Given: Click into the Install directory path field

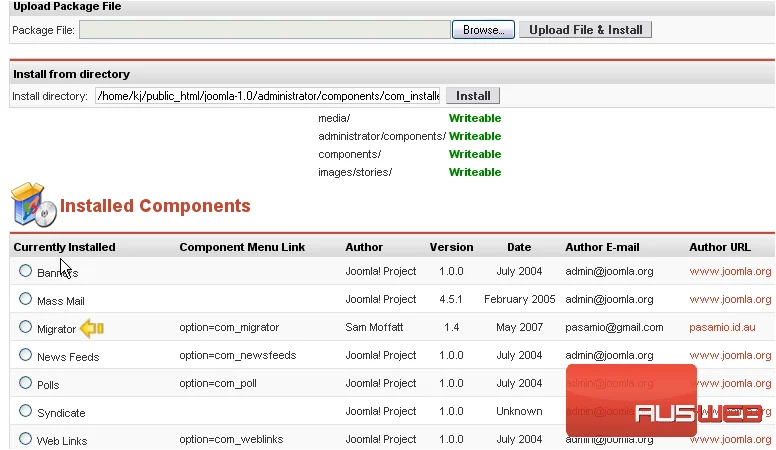Looking at the screenshot, I should [x=268, y=96].
